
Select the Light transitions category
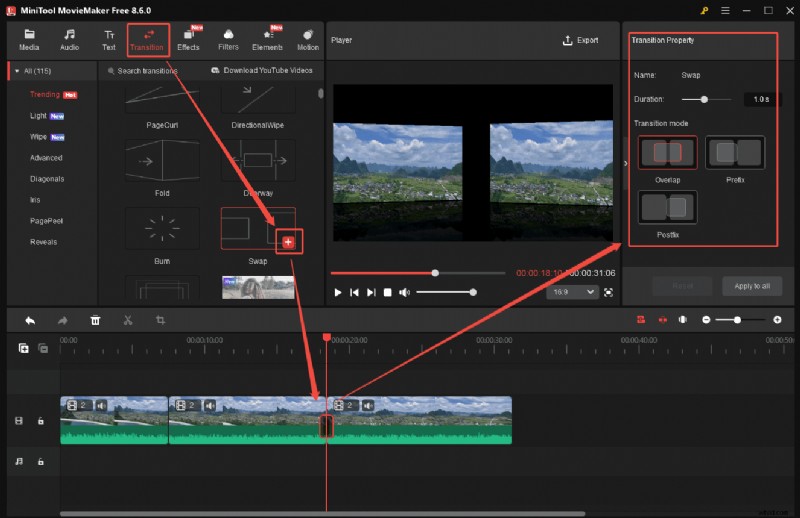point(38,116)
